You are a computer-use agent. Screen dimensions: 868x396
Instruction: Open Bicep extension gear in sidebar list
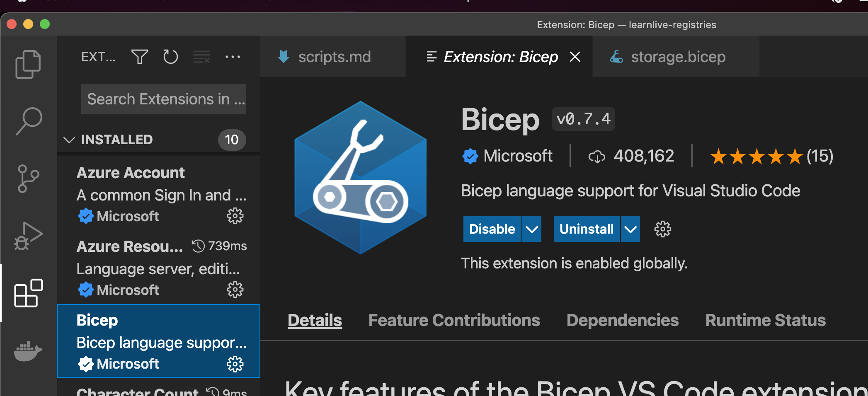pos(235,364)
